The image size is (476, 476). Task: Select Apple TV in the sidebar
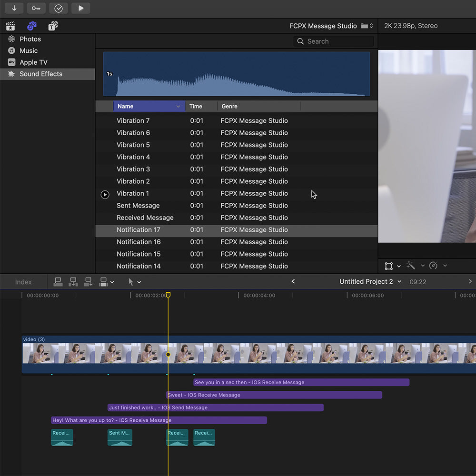coord(33,62)
